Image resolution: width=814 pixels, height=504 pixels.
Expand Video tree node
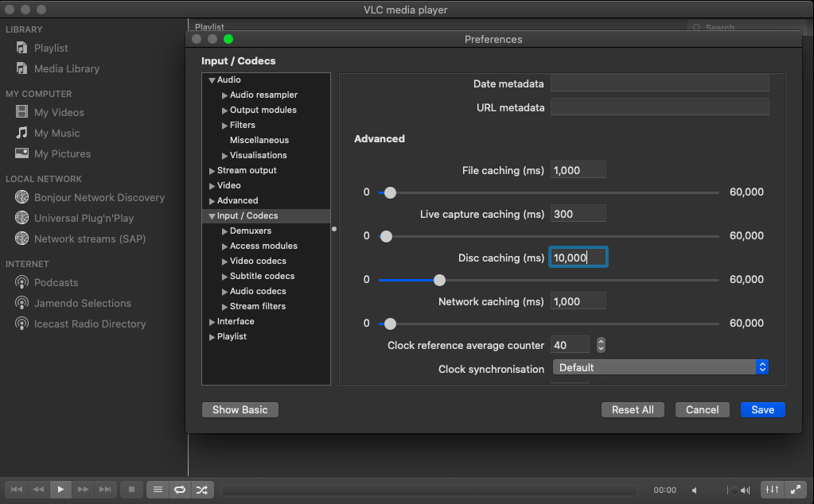212,186
